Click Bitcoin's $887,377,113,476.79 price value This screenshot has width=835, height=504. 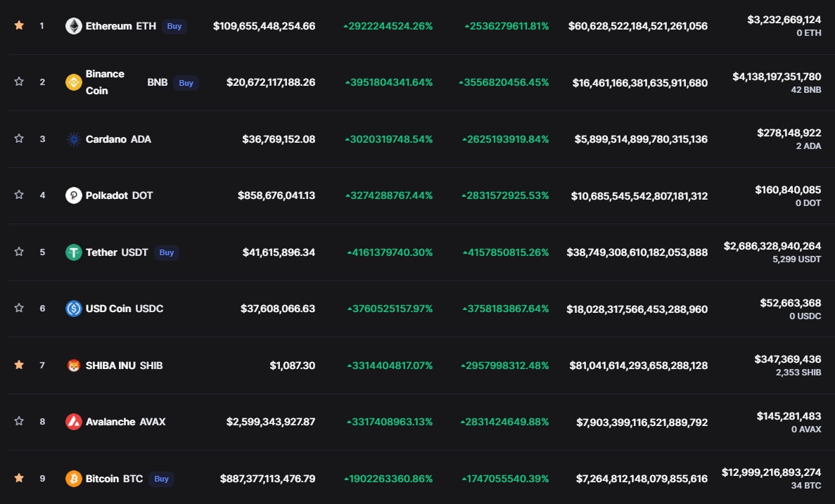point(267,479)
